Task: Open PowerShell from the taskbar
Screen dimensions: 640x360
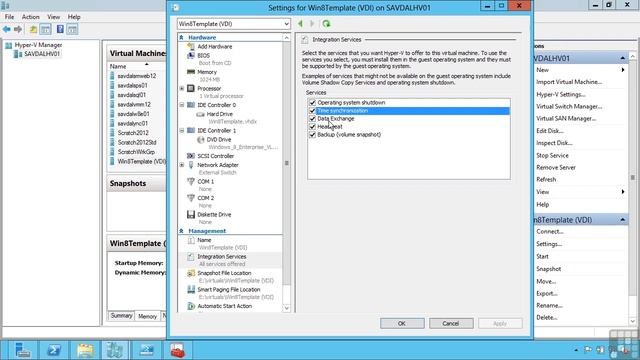Action: [53, 350]
